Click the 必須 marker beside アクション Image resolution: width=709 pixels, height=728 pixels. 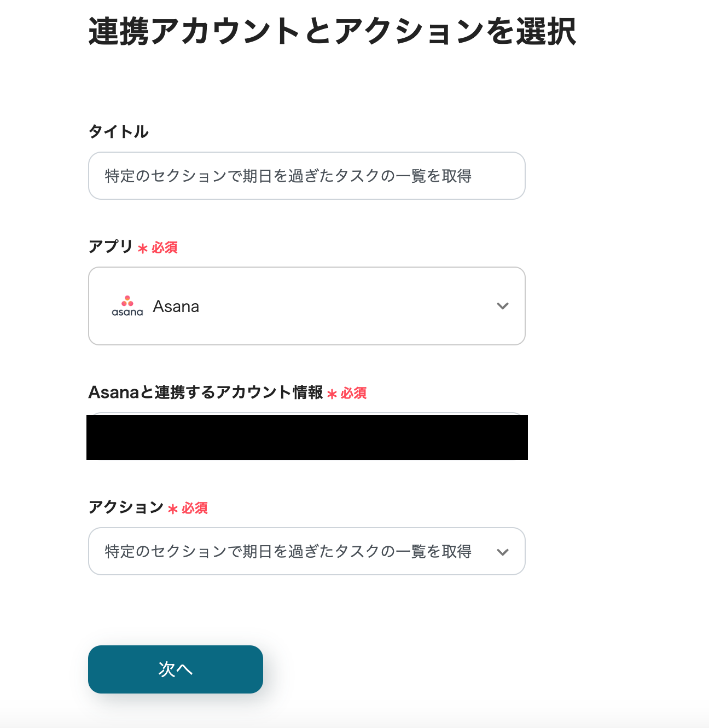(x=195, y=509)
